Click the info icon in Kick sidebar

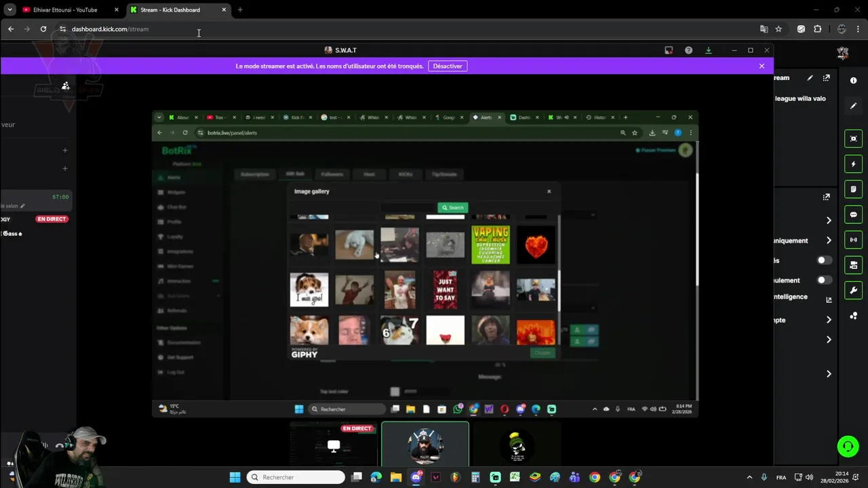point(853,81)
